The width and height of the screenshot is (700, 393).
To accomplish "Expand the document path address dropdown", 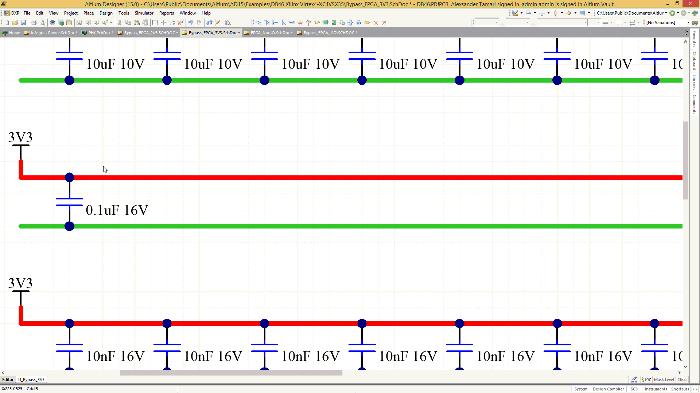I will pyautogui.click(x=666, y=13).
